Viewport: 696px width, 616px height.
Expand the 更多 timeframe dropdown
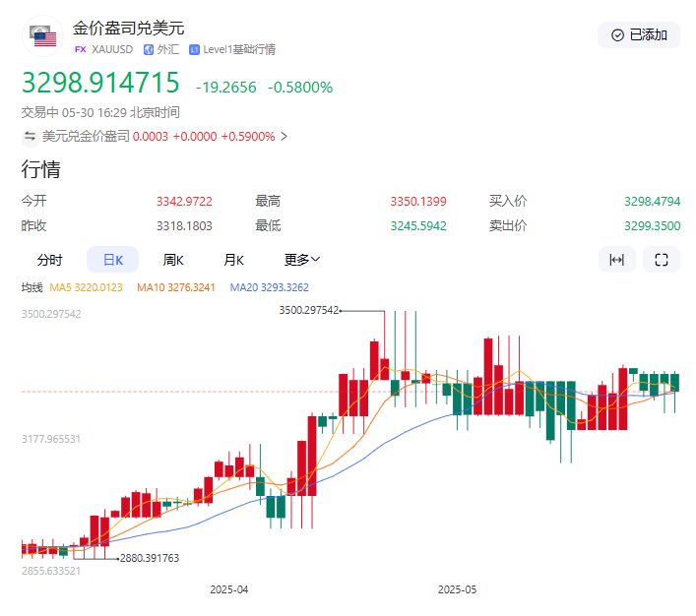[302, 260]
